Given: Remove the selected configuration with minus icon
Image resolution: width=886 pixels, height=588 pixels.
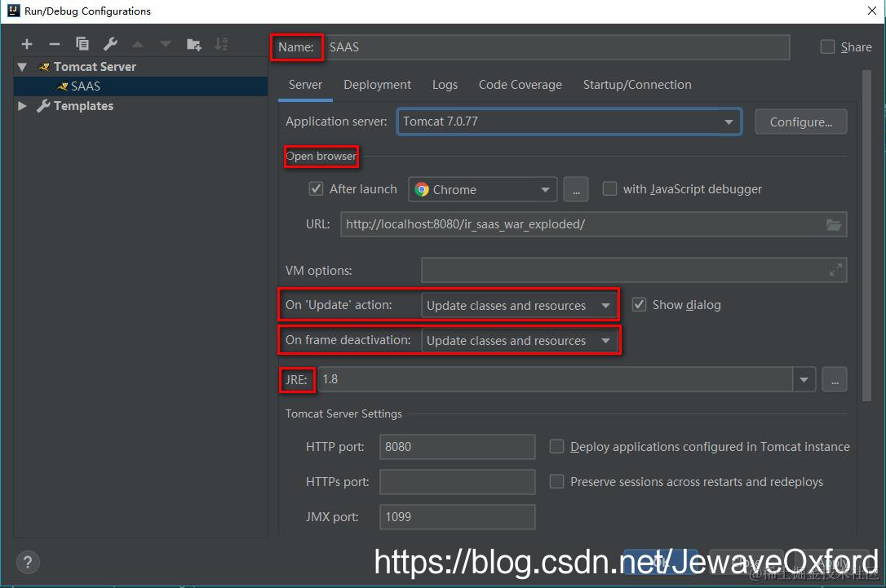Looking at the screenshot, I should click(54, 44).
